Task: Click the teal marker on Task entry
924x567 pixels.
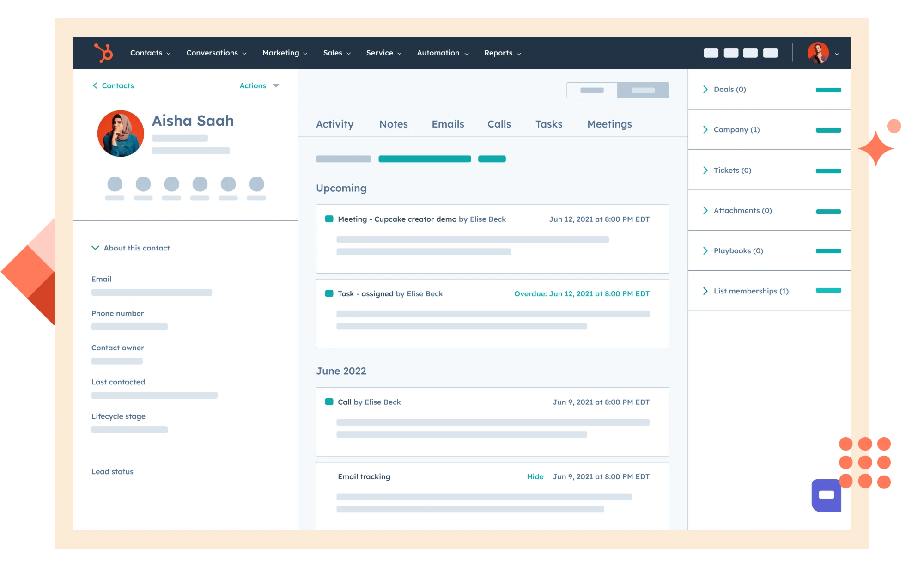Action: [329, 293]
